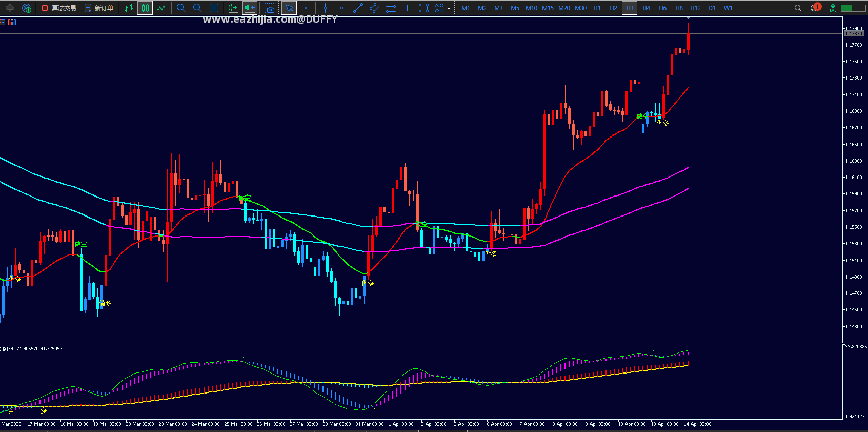The image size is (868, 432).
Task: Choose the D1 daily timeframe
Action: coord(712,8)
